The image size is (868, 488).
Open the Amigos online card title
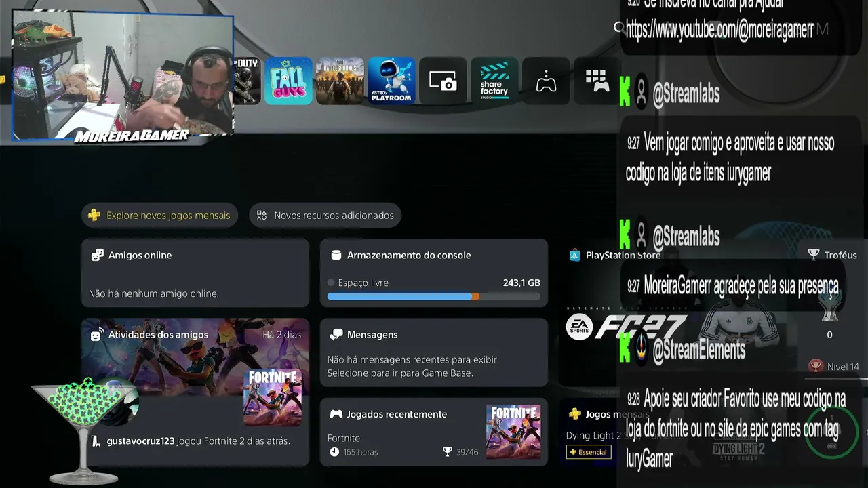pyautogui.click(x=140, y=255)
